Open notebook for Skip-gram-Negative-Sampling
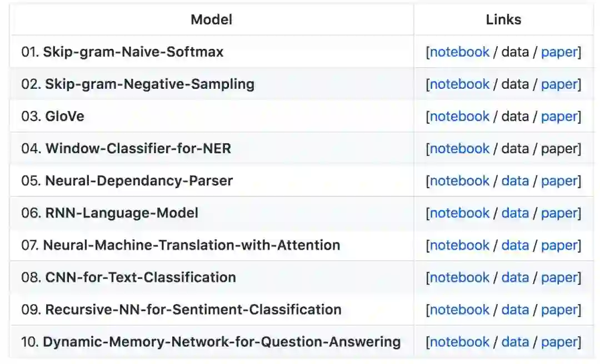600x364 pixels. point(459,84)
